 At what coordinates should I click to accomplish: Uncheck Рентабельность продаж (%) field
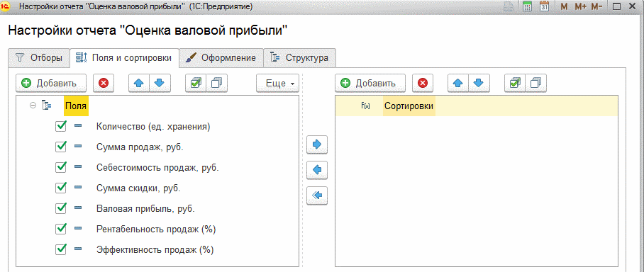(61, 229)
